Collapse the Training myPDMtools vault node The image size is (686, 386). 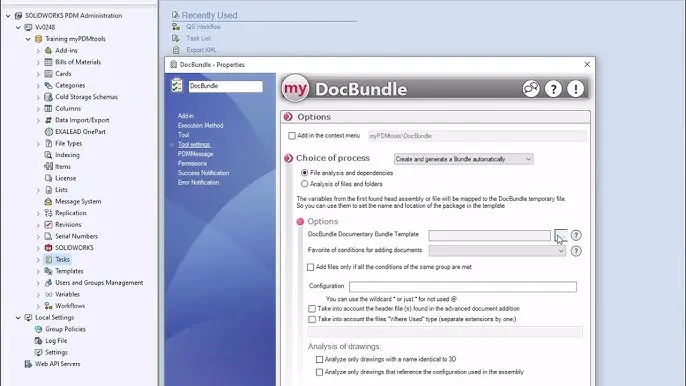coord(28,39)
